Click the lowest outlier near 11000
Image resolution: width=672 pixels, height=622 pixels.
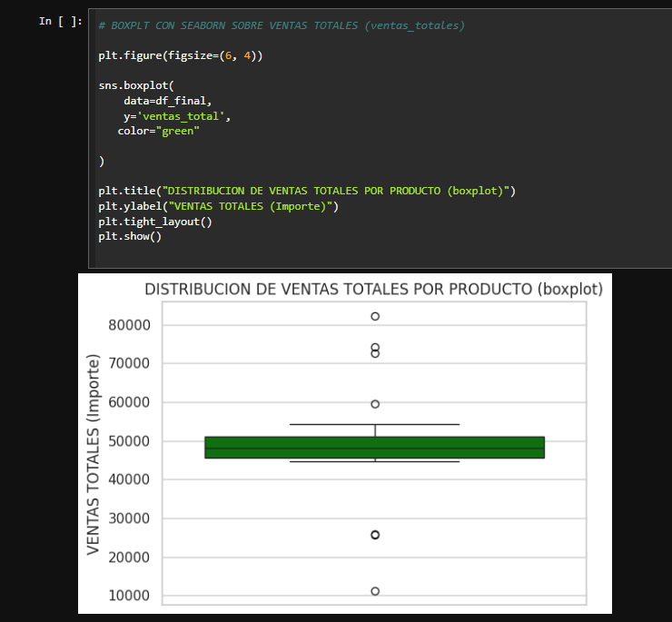[375, 591]
